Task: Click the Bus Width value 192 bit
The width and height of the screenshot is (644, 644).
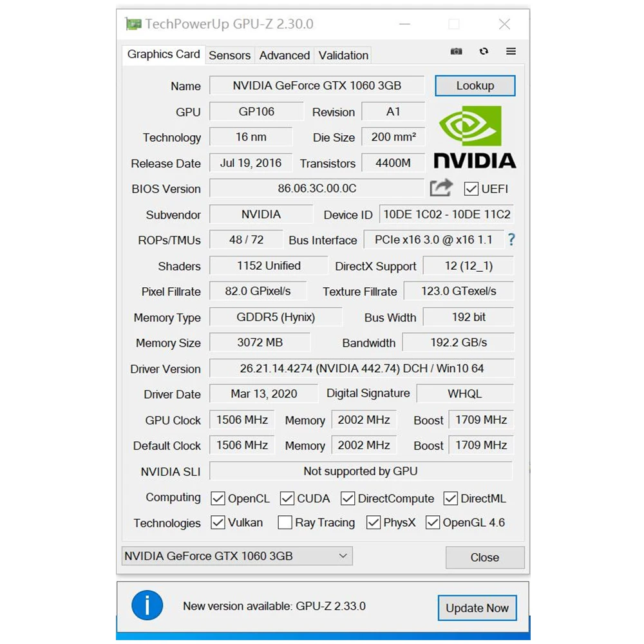Action: pos(468,317)
